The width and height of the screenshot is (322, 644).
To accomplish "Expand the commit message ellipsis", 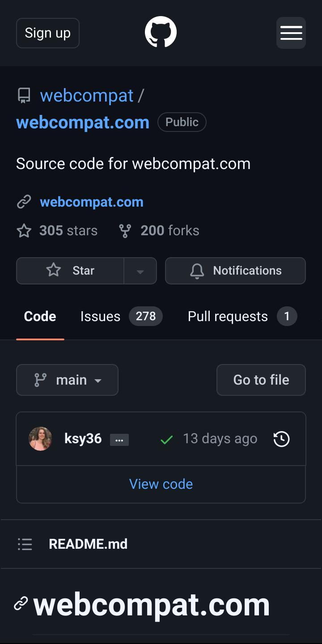I will (119, 440).
